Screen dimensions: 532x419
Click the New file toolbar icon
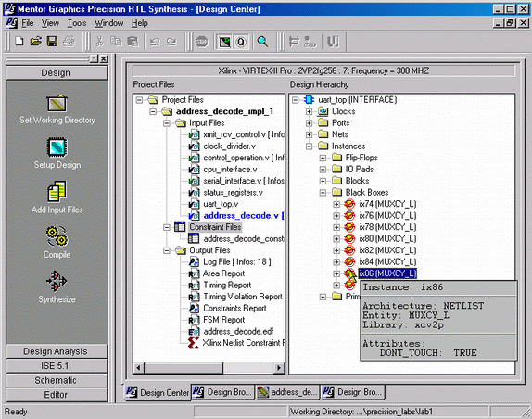pyautogui.click(x=19, y=42)
